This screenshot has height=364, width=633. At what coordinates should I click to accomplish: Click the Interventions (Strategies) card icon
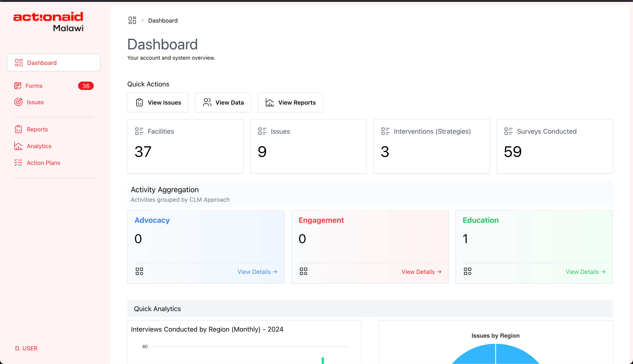385,131
